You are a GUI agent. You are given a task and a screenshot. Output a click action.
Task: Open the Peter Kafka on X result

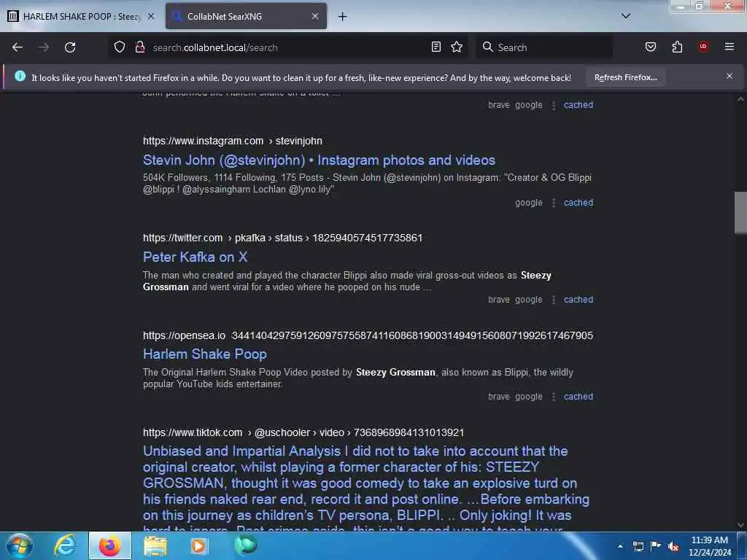pyautogui.click(x=195, y=257)
